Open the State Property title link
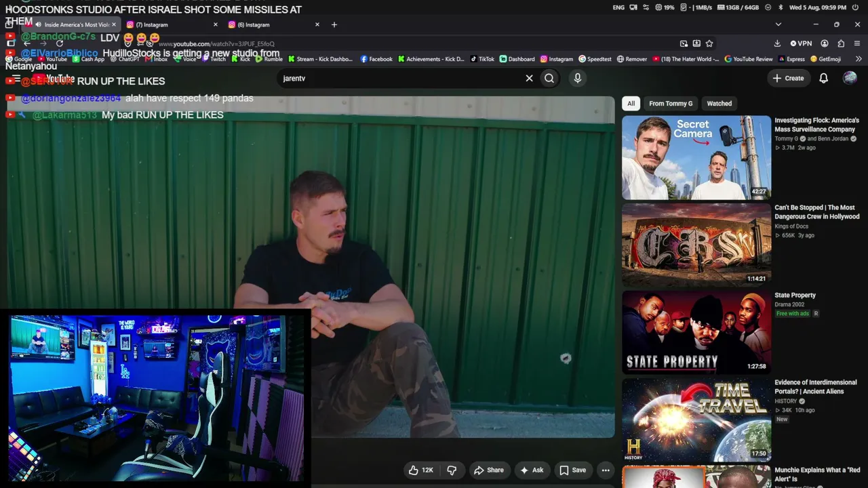This screenshot has height=488, width=868. point(795,296)
